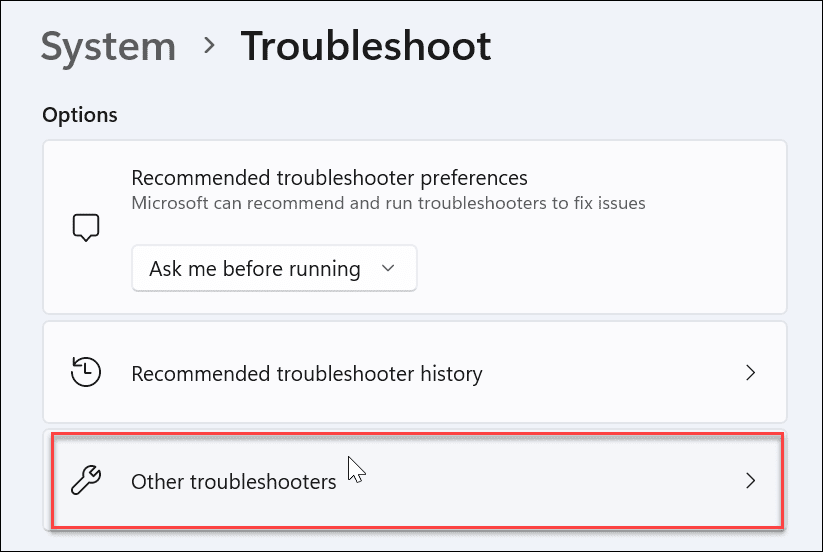Click the clock history icon
Image resolution: width=823 pixels, height=552 pixels.
click(87, 373)
